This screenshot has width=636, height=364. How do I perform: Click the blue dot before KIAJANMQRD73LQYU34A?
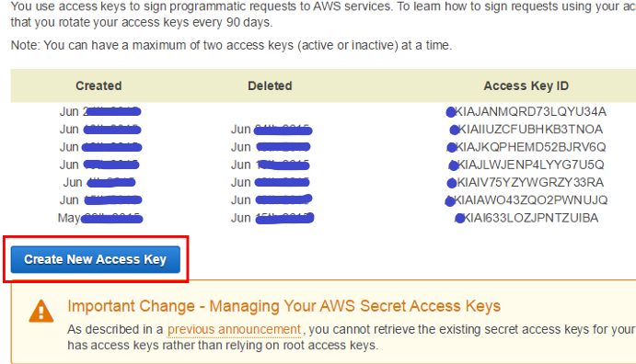(451, 112)
